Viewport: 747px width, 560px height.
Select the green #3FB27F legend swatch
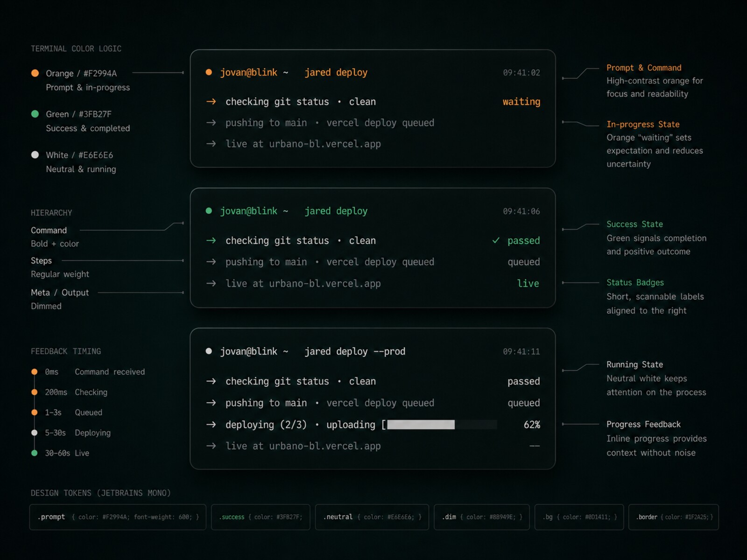click(35, 114)
